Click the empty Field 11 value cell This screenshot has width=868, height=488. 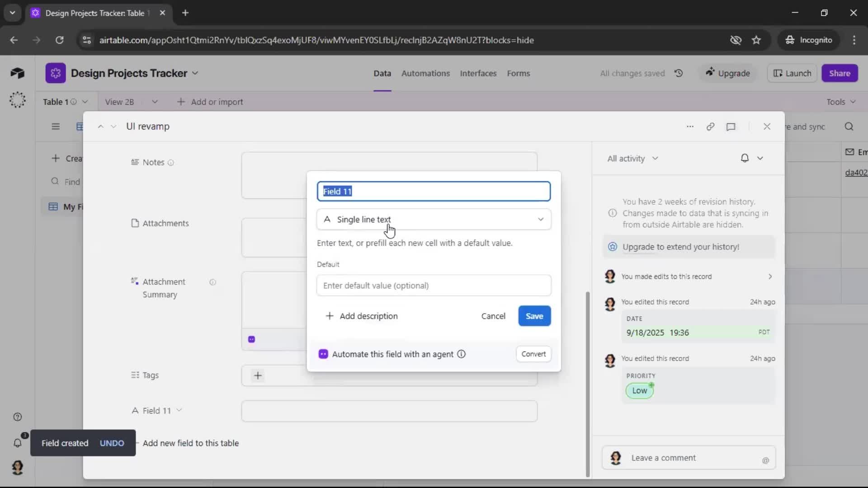point(389,411)
